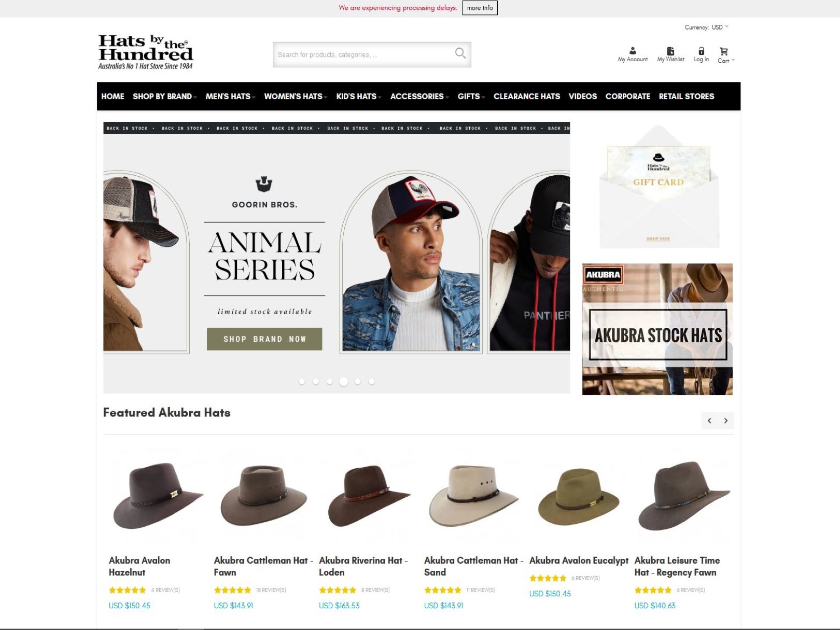Open Akubra Cattleman Hat Sand link
This screenshot has width=840, height=630.
[x=473, y=566]
